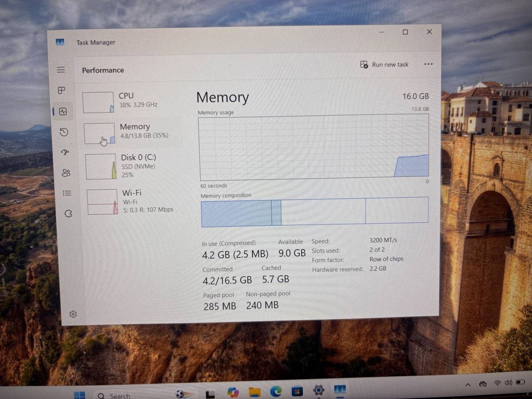Open the Windows Start menu
This screenshot has width=532, height=399.
pyautogui.click(x=79, y=395)
